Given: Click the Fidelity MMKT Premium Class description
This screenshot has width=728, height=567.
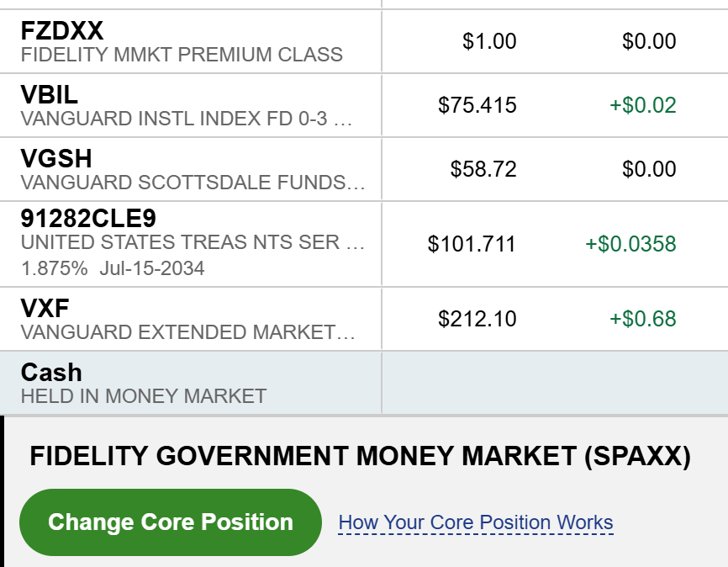Looking at the screenshot, I should 182,55.
